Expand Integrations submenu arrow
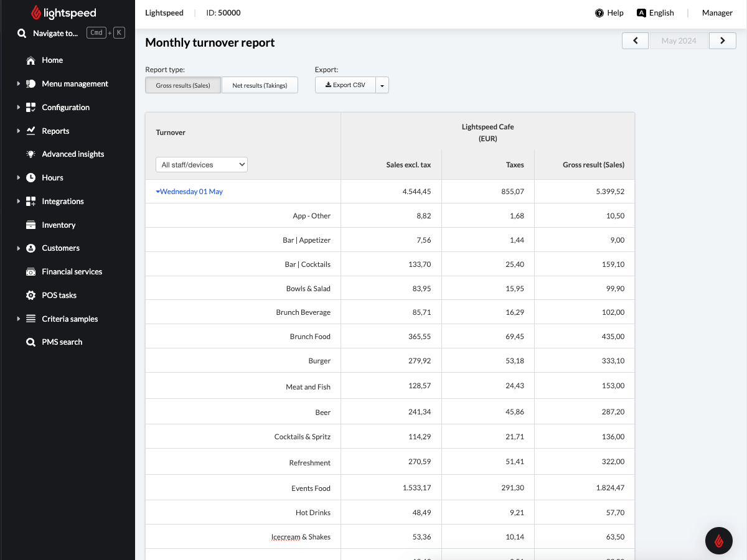 [x=19, y=202]
